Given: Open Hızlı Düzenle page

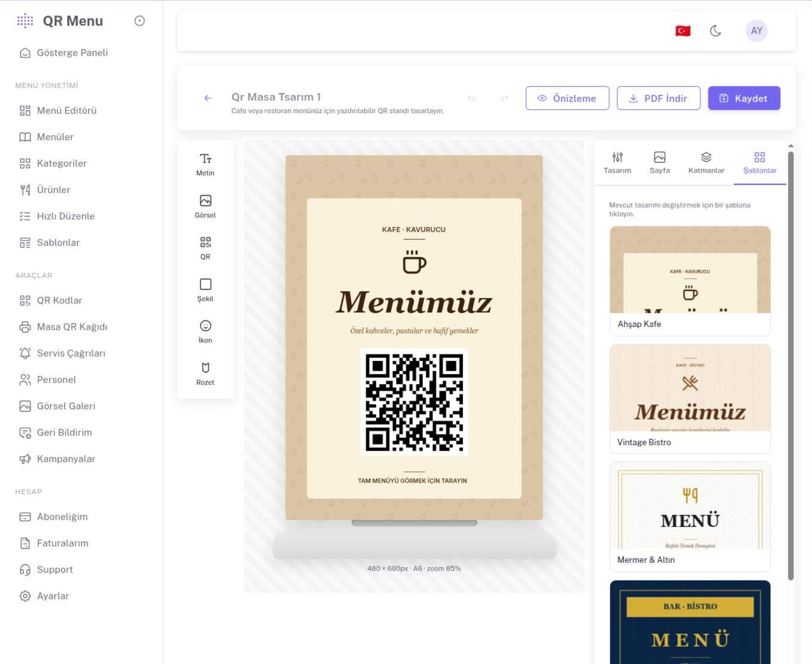Looking at the screenshot, I should click(x=65, y=216).
